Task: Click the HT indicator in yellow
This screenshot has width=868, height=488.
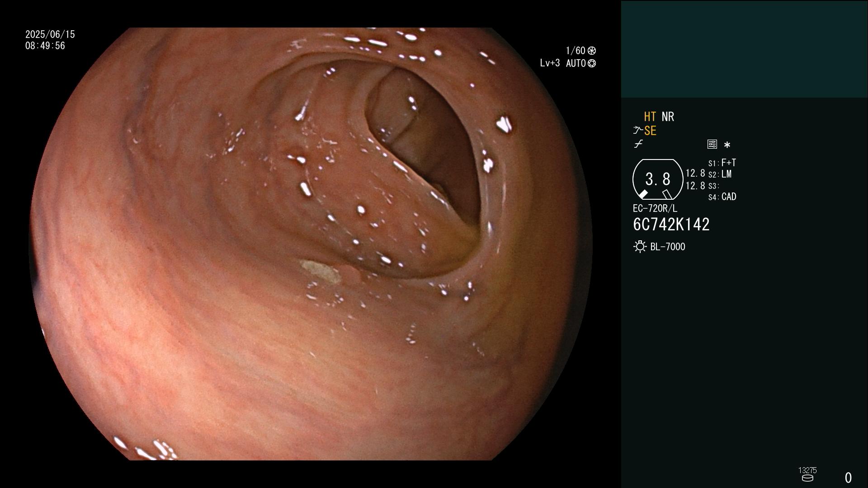Action: click(650, 117)
